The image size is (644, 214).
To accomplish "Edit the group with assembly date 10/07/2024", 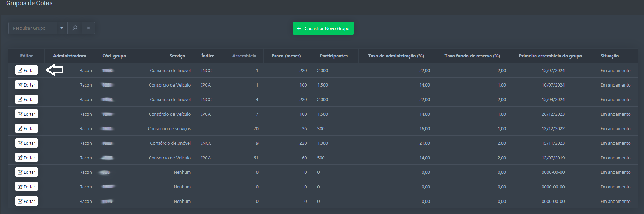I will 26,85.
